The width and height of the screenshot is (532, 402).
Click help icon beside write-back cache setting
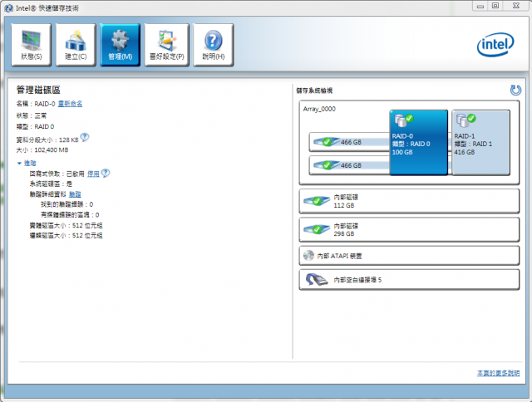106,173
